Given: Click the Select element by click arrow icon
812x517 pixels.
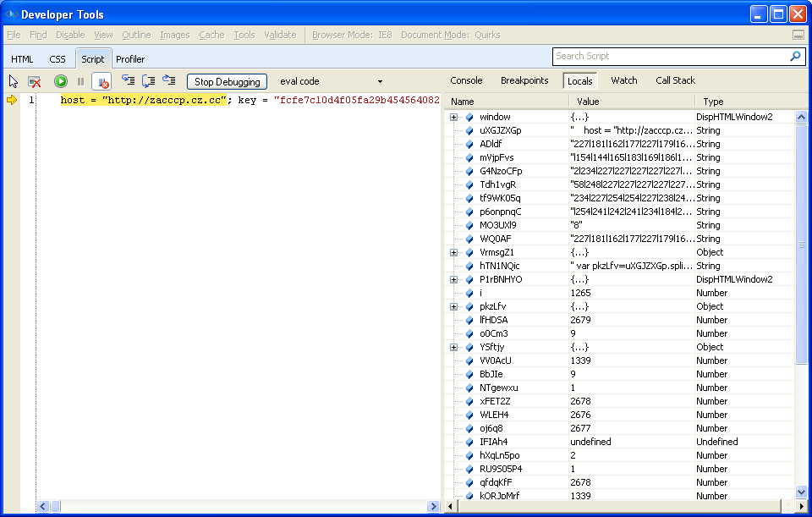Looking at the screenshot, I should click(14, 81).
